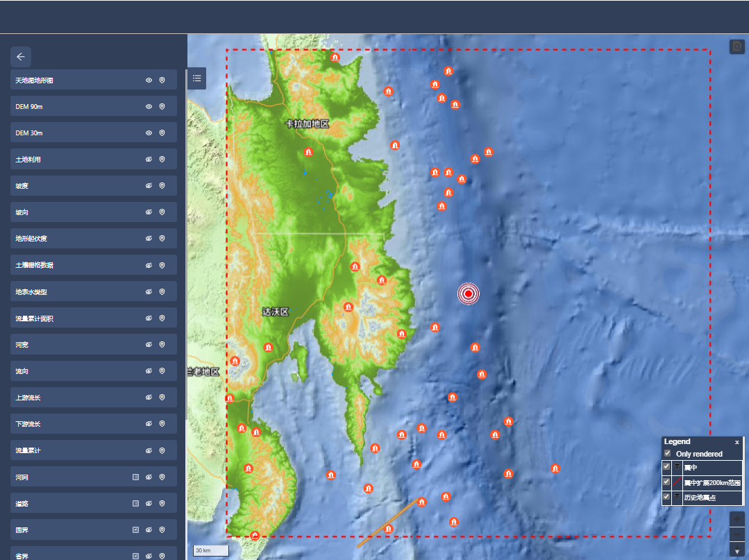Viewport: 749px width, 560px height.
Task: Click the back arrow button
Action: 21,57
